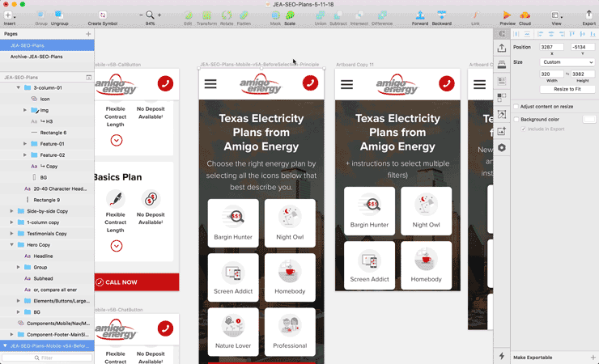Screen dimensions: 599x364
Task: Apply the Union boolean operation
Action: (x=320, y=15)
